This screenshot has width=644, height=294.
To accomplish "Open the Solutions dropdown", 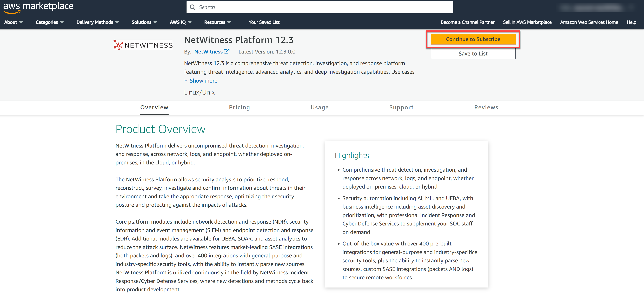I will (x=144, y=22).
